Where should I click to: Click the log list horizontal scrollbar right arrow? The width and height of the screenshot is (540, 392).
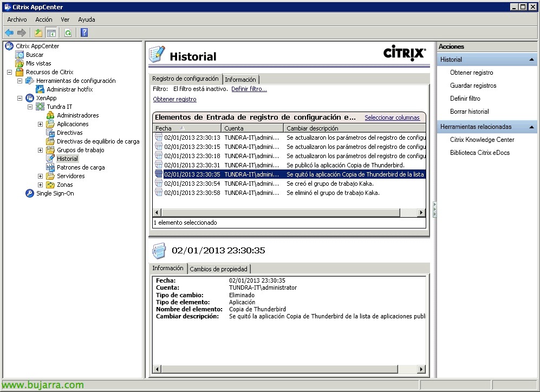click(421, 213)
